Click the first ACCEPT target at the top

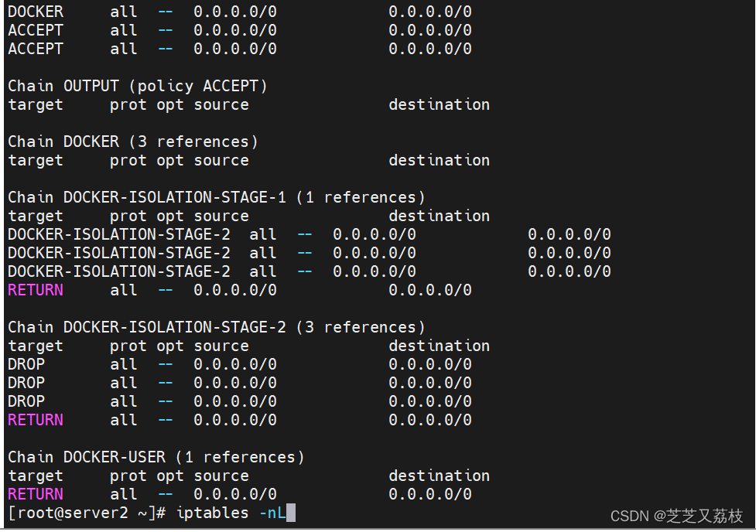[36, 30]
